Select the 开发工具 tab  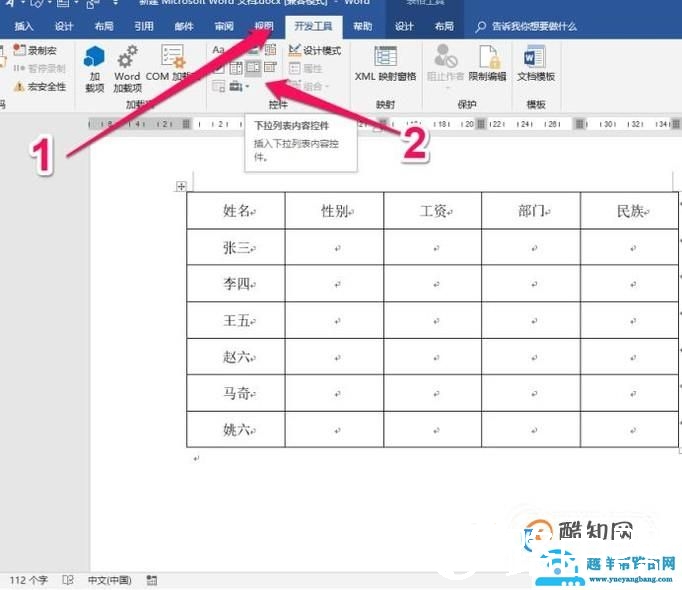point(313,27)
